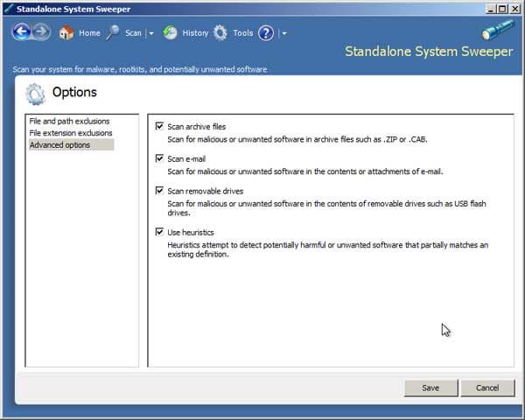Click the Home house icon

[x=66, y=33]
